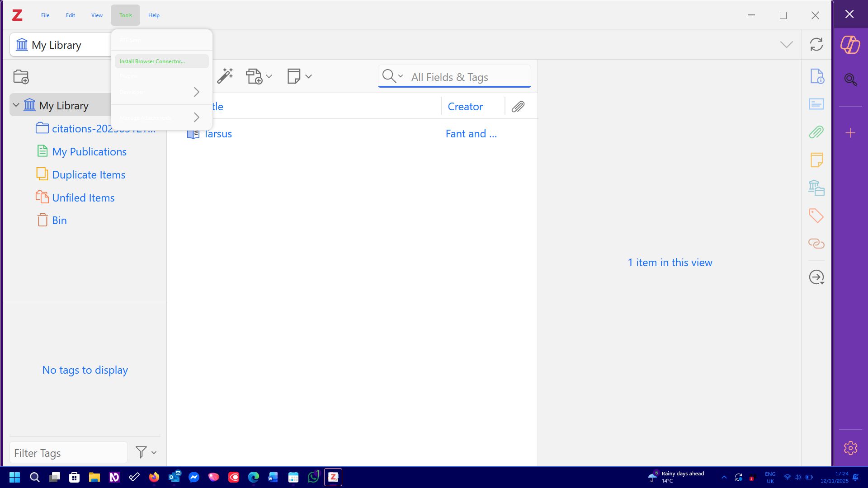Click the related items link icon
Screen dimensions: 868x488
pyautogui.click(x=816, y=244)
